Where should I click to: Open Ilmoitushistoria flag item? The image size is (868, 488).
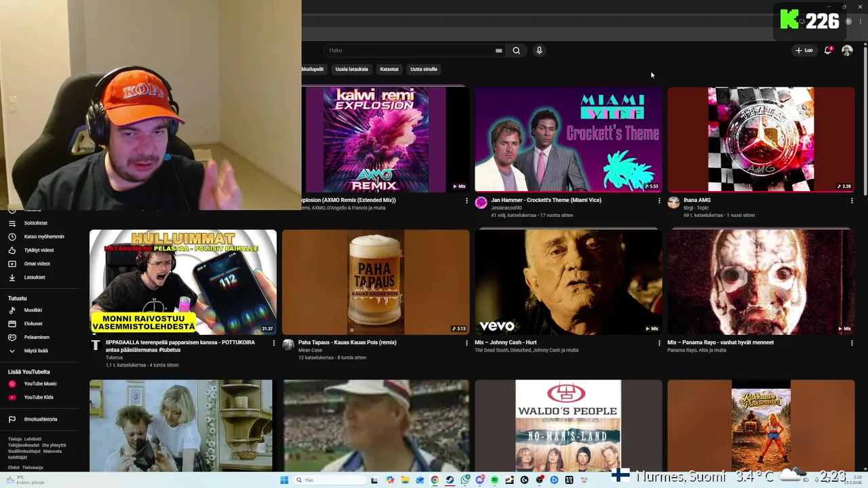click(41, 419)
